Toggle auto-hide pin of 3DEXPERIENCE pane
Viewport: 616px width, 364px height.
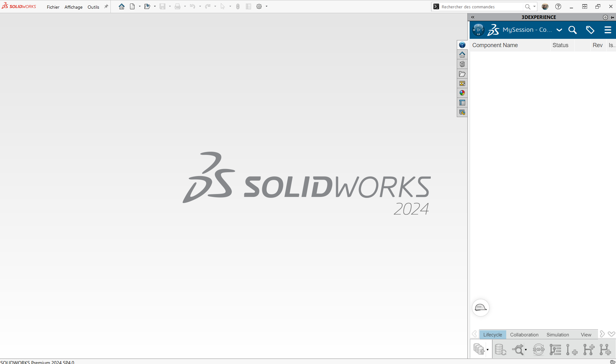point(612,17)
